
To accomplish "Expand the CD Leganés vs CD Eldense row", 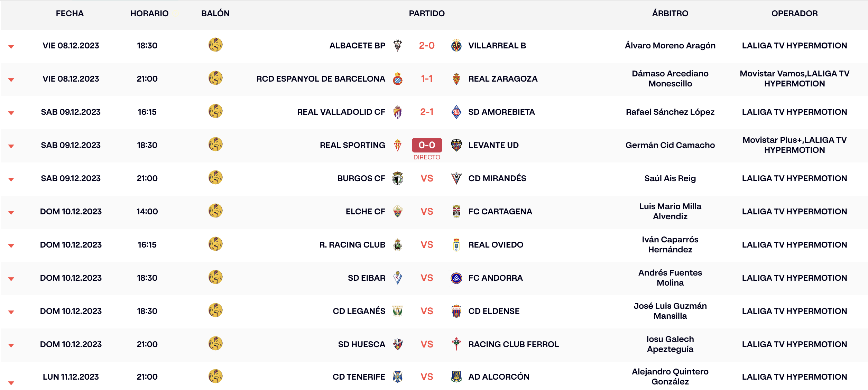I will [11, 312].
